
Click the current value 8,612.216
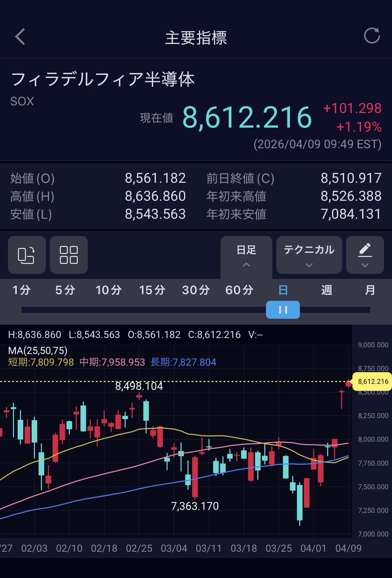[x=247, y=118]
